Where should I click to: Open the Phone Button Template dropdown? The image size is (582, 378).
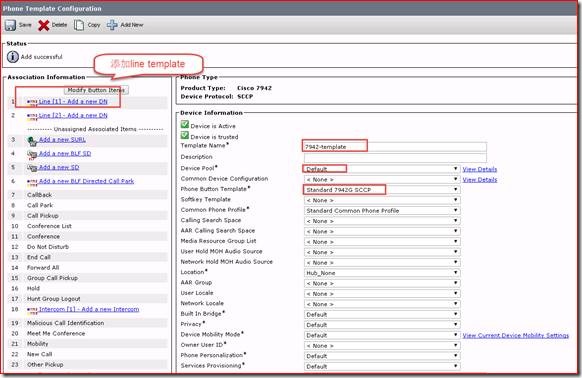coord(382,190)
